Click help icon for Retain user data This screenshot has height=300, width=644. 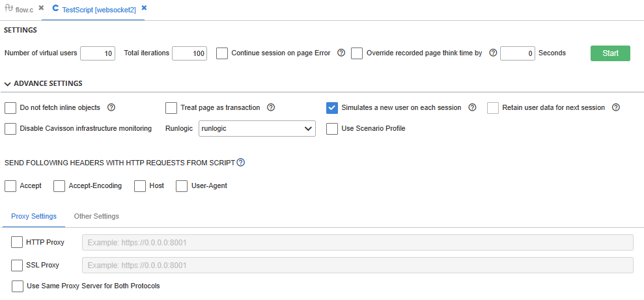click(x=615, y=107)
